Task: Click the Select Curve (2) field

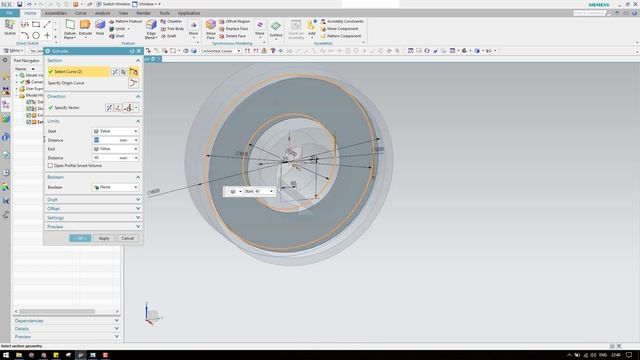Action: pos(78,71)
